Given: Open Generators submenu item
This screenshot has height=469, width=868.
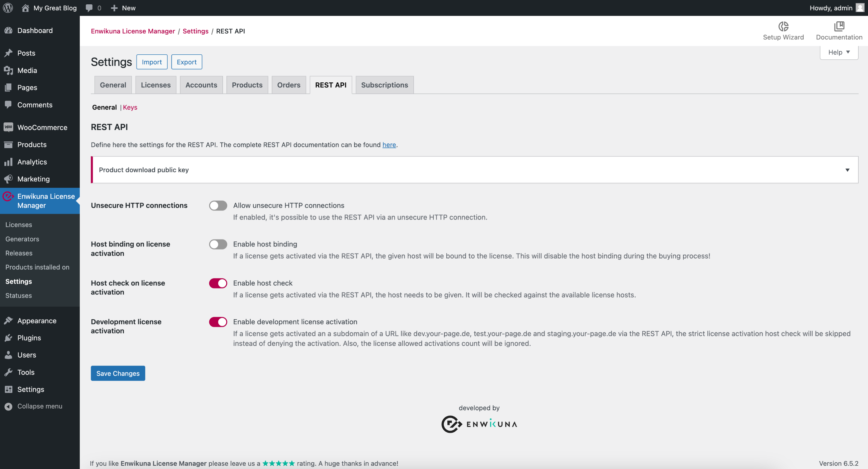Looking at the screenshot, I should [22, 239].
